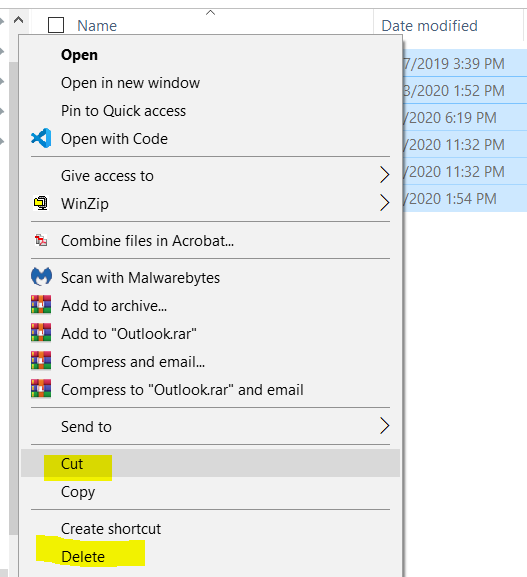Click WinRAR icon beside Compress to "Outlook.rar" and email
The width and height of the screenshot is (527, 577).
41,389
